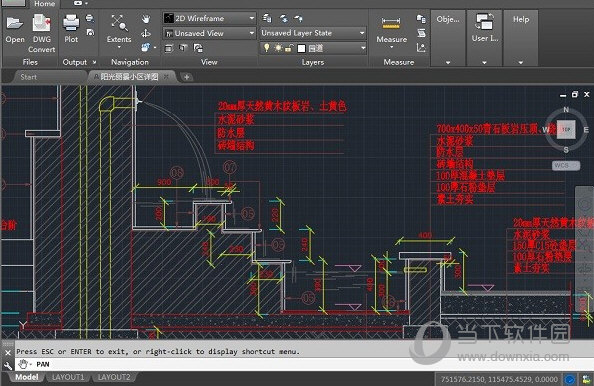
Task: Expand the Object Snap panel arrow
Action: click(x=448, y=63)
